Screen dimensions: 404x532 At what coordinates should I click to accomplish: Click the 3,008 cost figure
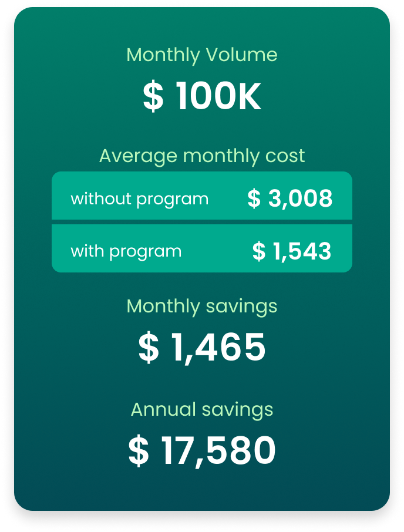[x=301, y=199]
